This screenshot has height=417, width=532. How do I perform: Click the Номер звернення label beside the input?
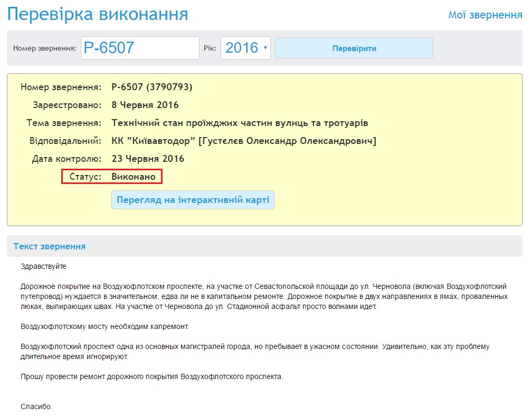(x=45, y=49)
